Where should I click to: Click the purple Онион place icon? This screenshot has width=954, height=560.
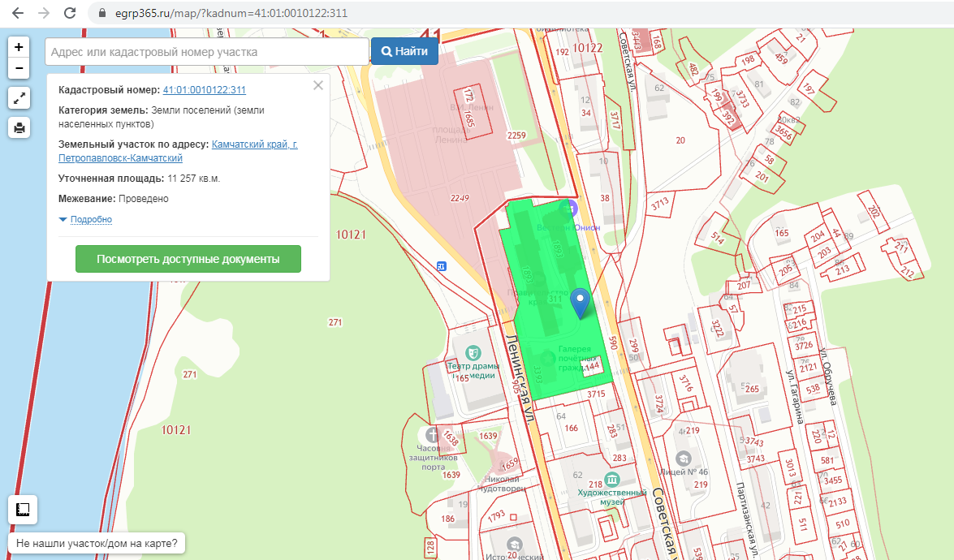569,209
